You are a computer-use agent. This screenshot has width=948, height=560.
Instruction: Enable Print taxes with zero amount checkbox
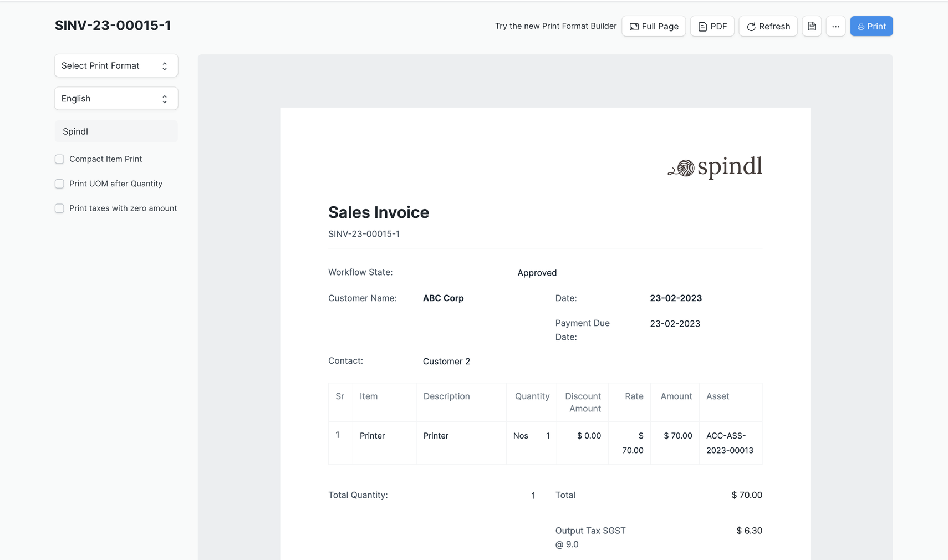pos(59,208)
